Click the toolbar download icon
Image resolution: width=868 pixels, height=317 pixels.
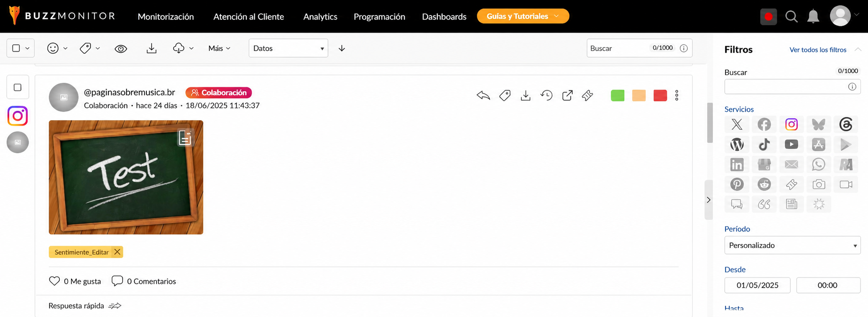151,49
